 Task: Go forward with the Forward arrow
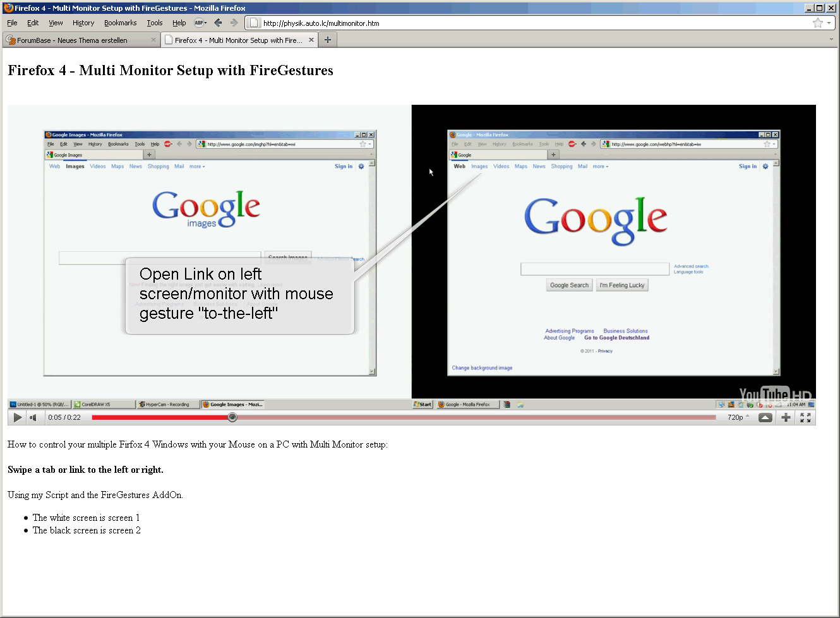pyautogui.click(x=234, y=23)
